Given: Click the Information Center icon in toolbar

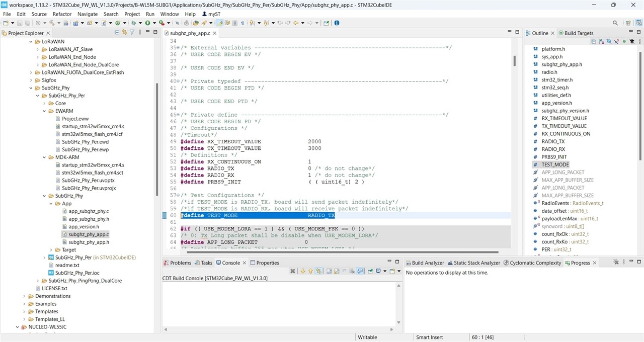Looking at the screenshot, I should (337, 23).
